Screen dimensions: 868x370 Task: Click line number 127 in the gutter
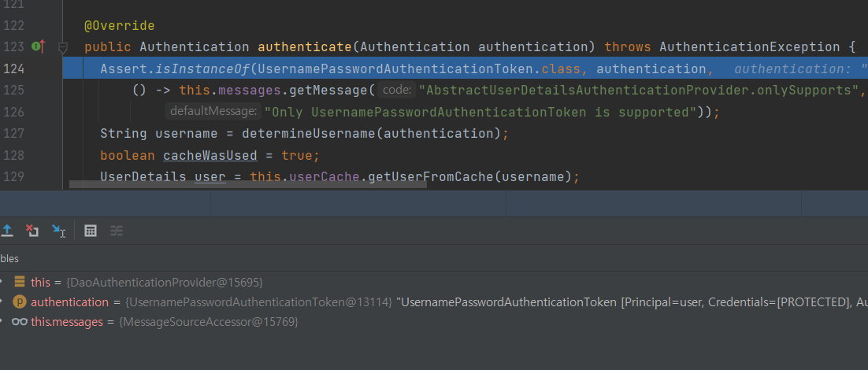point(14,133)
